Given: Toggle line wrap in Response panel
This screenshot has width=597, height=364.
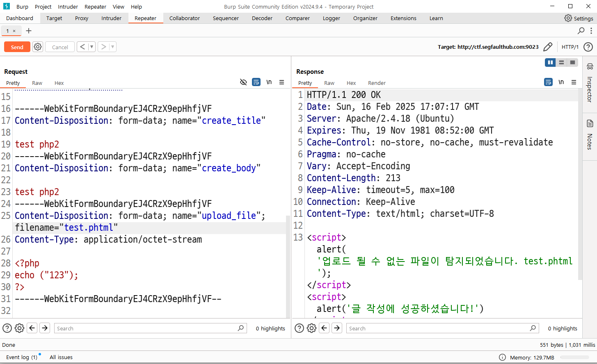Looking at the screenshot, I should (x=548, y=82).
